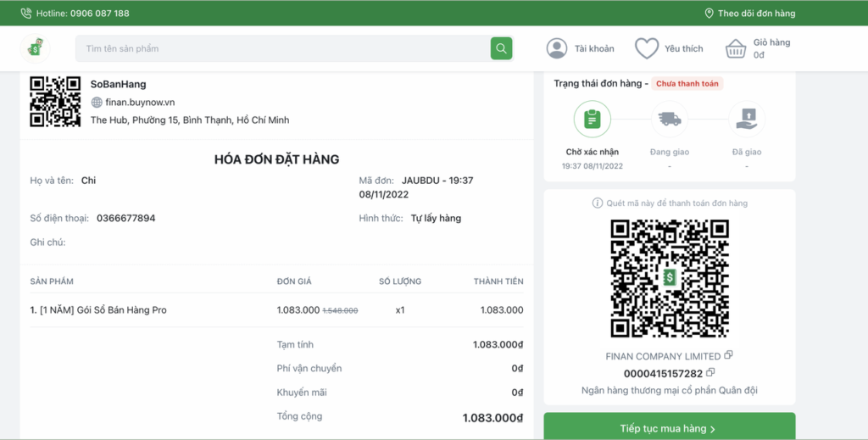Screen dimensions: 868x440
Task: Click the SỐ LƯỢNG column header
Action: [x=400, y=281]
